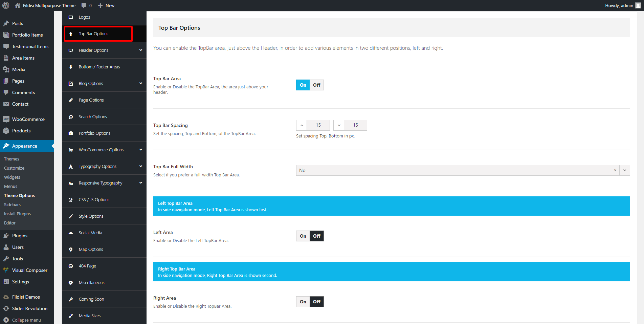The height and width of the screenshot is (324, 644).
Task: Click the Collapse menu arrow icon
Action: coord(6,320)
